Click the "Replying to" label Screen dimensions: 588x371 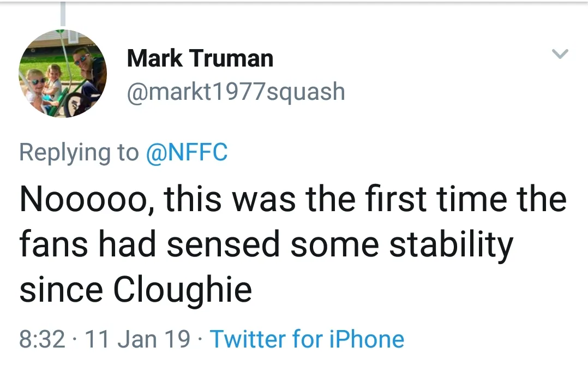(x=79, y=152)
